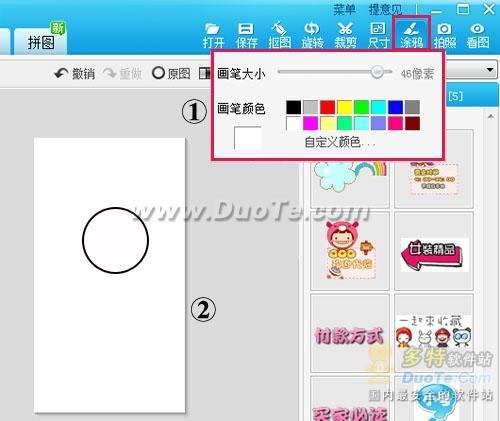Click the 提意见 feedback link
This screenshot has width=500, height=421.
385,10
